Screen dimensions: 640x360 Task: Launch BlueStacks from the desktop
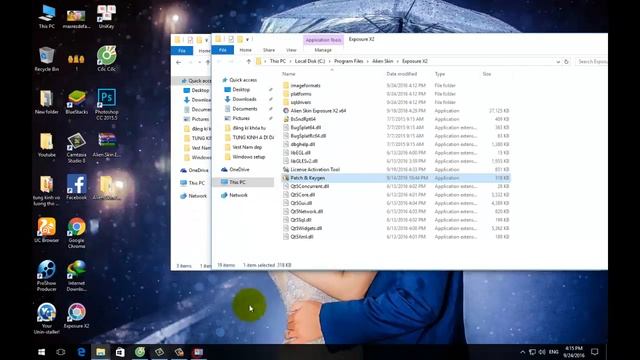76,102
